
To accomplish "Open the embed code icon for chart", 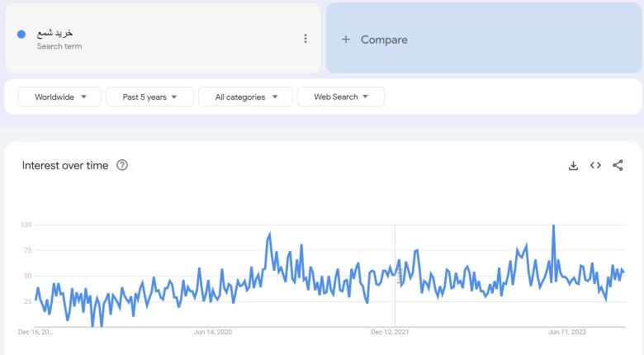I will tap(595, 166).
